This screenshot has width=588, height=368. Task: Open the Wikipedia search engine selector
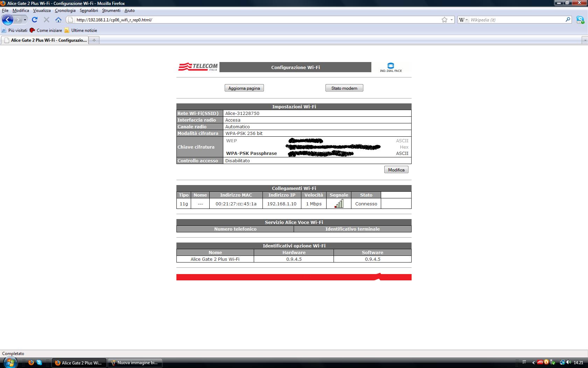(x=463, y=20)
